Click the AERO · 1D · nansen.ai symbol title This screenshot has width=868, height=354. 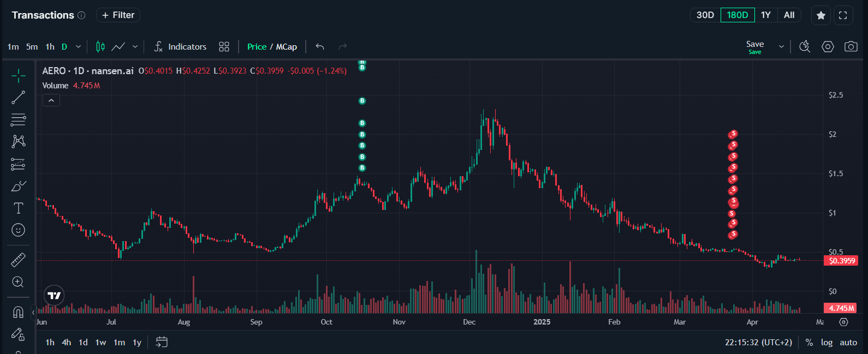tap(88, 71)
